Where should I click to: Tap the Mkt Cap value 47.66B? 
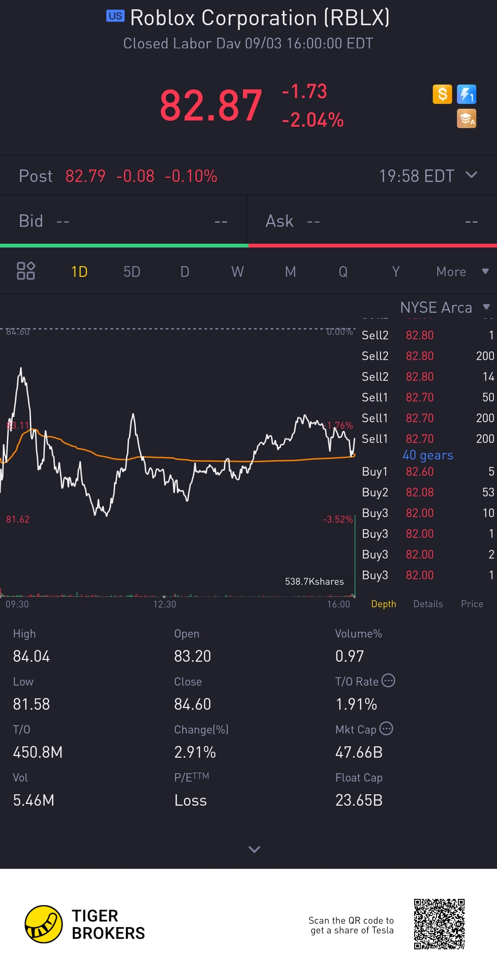click(359, 752)
